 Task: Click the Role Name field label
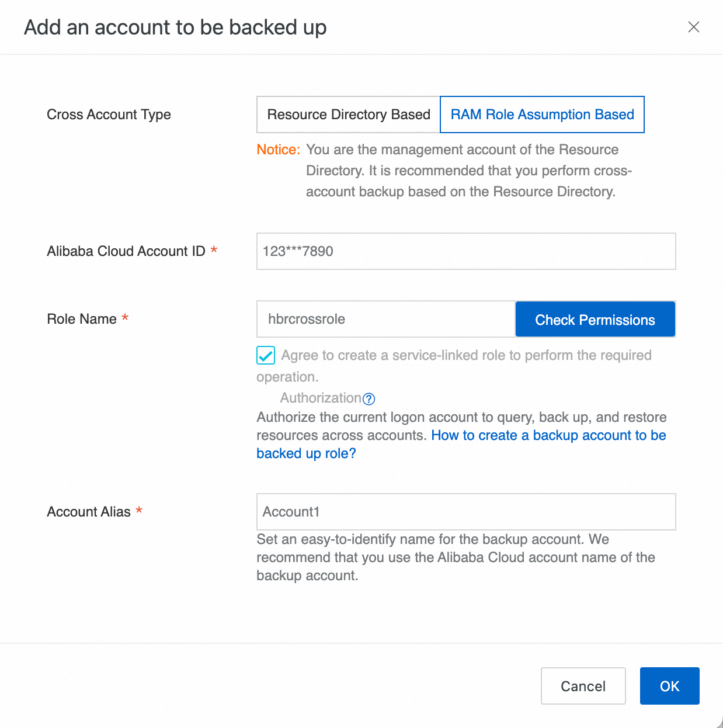(82, 319)
